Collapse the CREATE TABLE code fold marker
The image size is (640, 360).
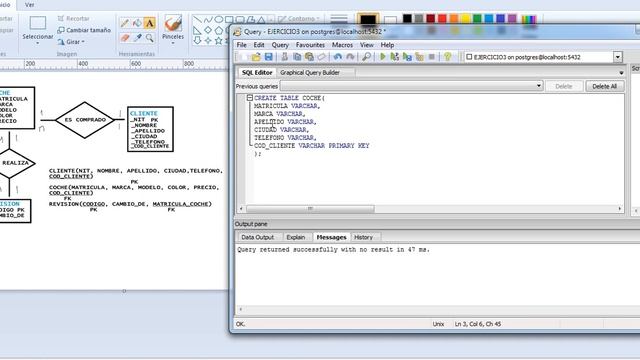(250, 98)
